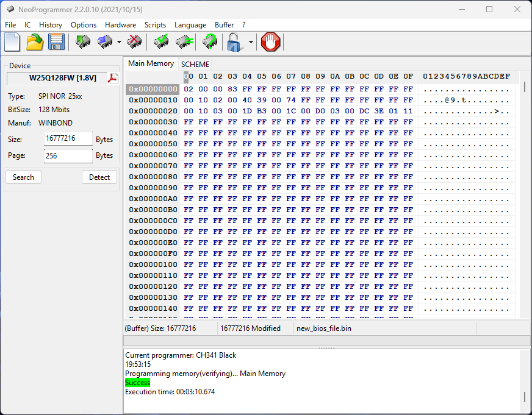Click the Detect IC question mark icon
The image size is (532, 415).
pos(210,42)
